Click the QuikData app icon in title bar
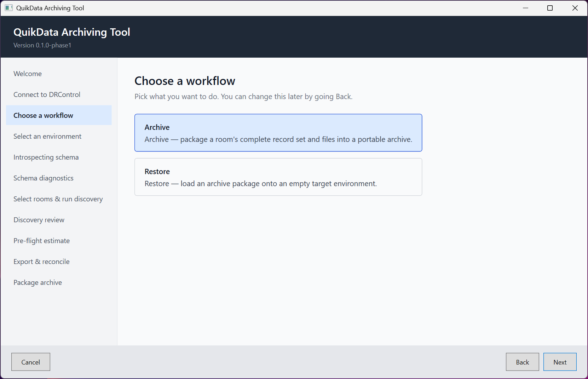The width and height of the screenshot is (588, 379). coord(9,8)
